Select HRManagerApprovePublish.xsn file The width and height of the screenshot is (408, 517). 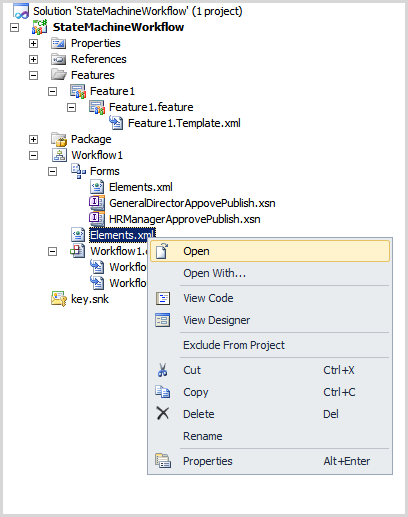[185, 219]
